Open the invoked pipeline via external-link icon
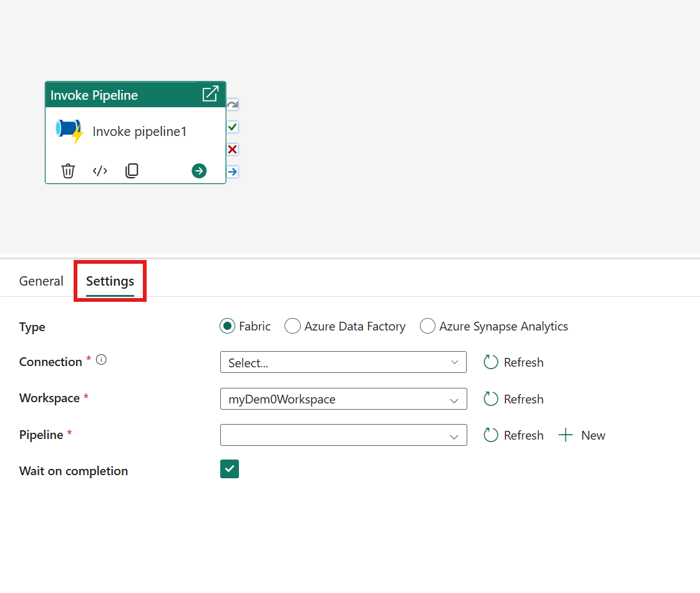 [210, 94]
